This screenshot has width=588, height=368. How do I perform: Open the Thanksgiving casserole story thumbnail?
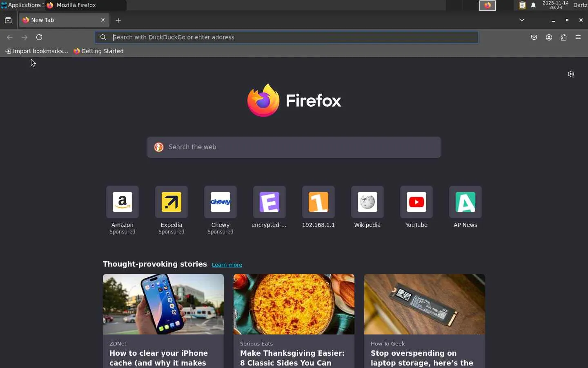[294, 304]
